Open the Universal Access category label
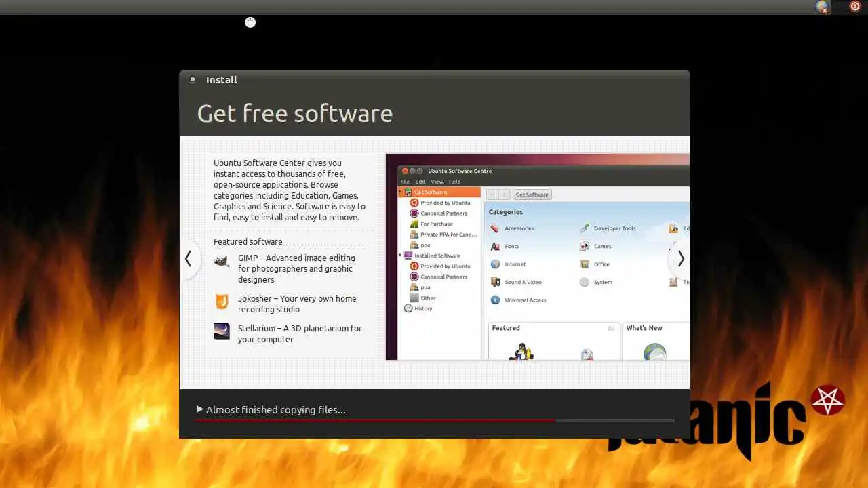This screenshot has height=488, width=868. (x=526, y=300)
